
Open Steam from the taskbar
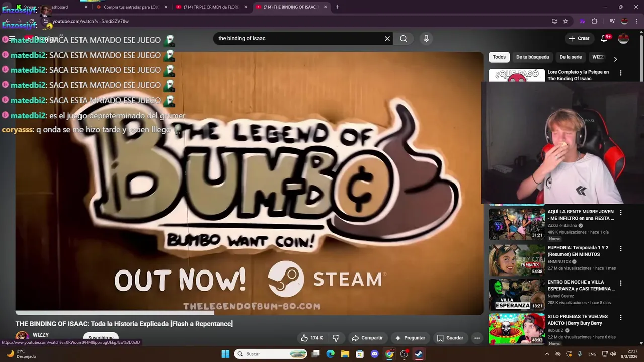click(x=419, y=354)
